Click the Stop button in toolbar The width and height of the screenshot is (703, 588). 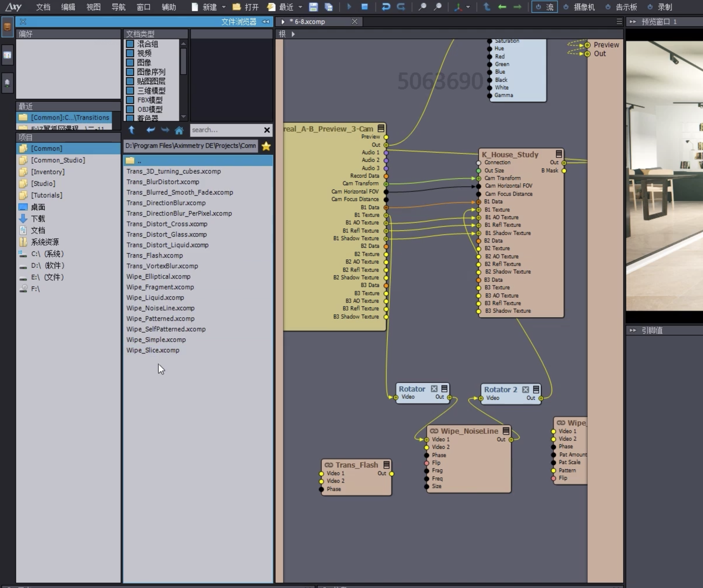click(365, 7)
